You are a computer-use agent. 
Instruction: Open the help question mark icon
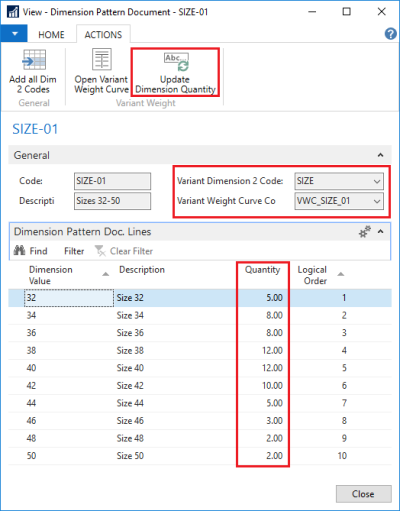pos(390,34)
